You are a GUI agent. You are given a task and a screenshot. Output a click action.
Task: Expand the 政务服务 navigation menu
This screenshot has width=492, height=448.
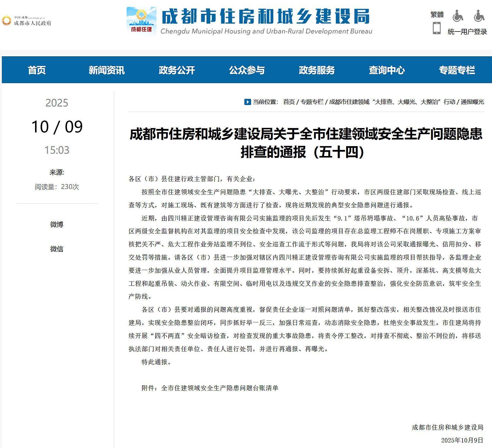point(317,70)
